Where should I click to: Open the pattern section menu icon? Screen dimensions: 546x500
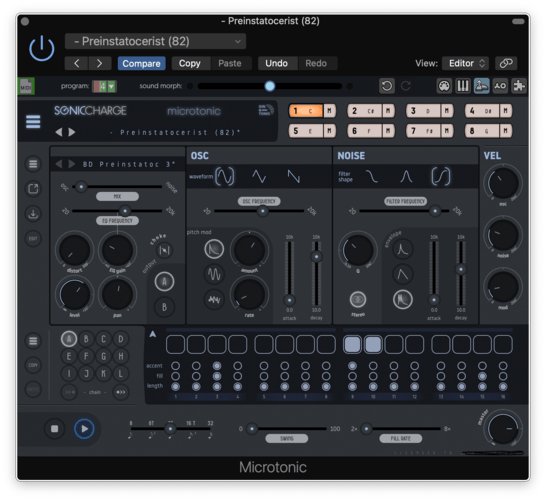(x=33, y=341)
